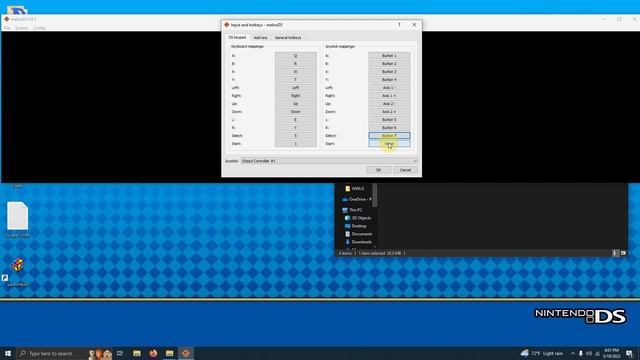Screen dimensions: 640x360
Task: Click the melonDS icon in the taskbar
Action: click(x=186, y=353)
